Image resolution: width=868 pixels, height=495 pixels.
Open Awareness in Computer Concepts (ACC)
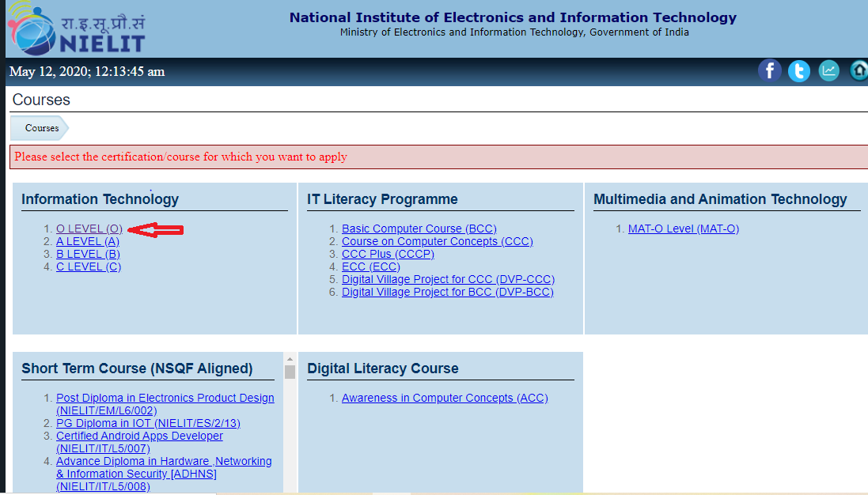(x=445, y=398)
